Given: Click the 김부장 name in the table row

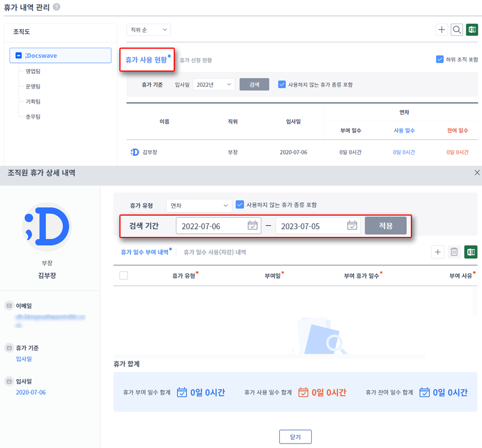Looking at the screenshot, I should [150, 152].
